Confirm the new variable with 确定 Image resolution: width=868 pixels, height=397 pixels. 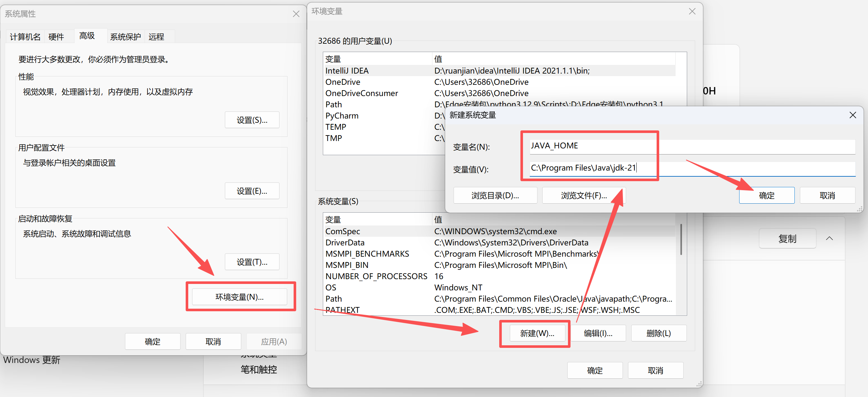click(766, 196)
